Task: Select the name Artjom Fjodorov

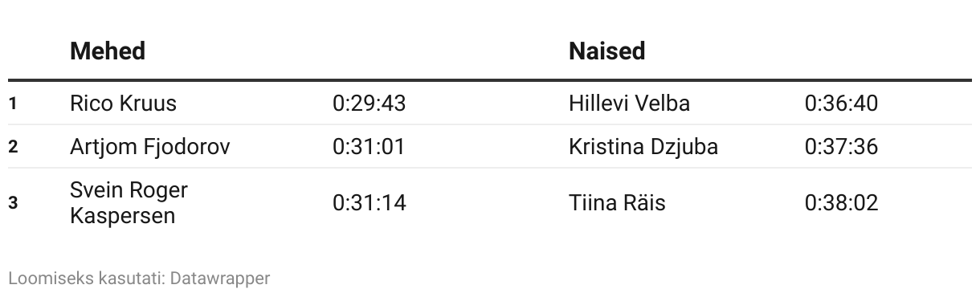Action: (150, 147)
